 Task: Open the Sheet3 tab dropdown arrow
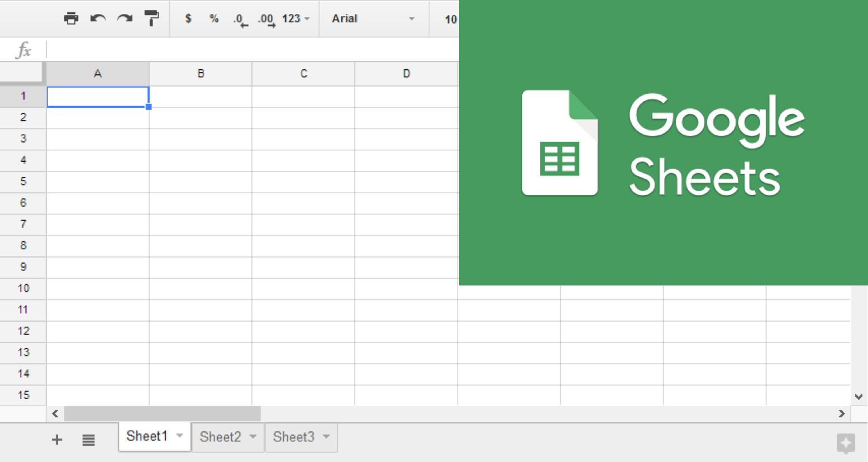point(326,436)
